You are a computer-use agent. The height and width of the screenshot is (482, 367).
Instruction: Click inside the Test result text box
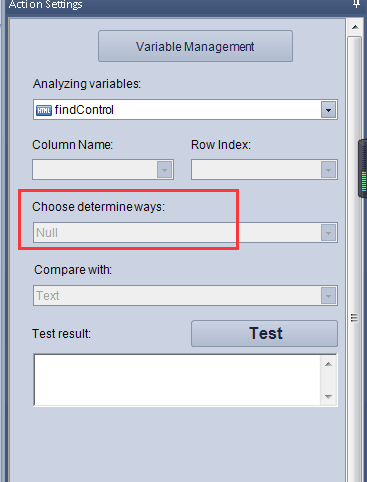[177, 380]
